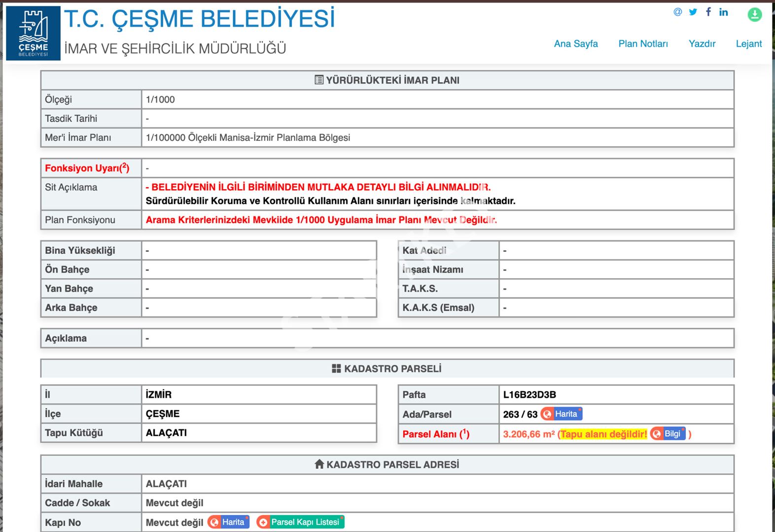Open the LinkedIn icon link
Viewport: 775px width, 532px height.
pyautogui.click(x=723, y=12)
